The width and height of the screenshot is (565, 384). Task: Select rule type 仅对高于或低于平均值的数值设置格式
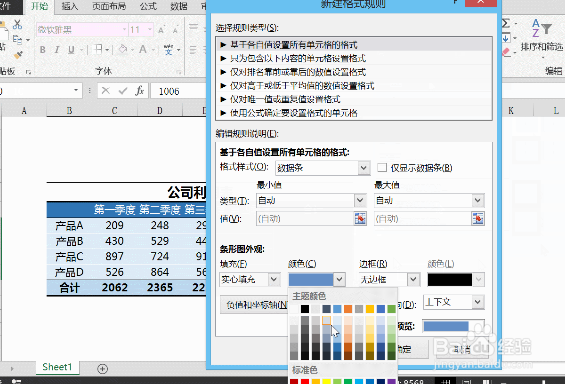(x=354, y=85)
